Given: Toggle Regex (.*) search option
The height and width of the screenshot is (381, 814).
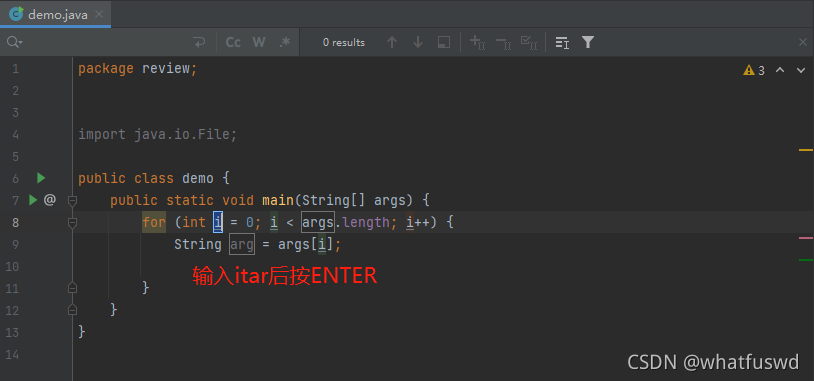Looking at the screenshot, I should (284, 43).
